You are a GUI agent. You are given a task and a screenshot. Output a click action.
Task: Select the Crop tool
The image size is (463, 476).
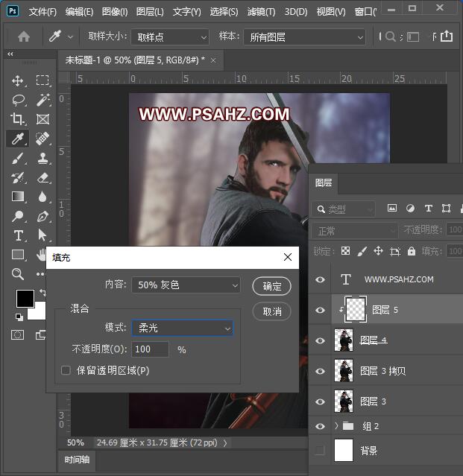point(18,119)
